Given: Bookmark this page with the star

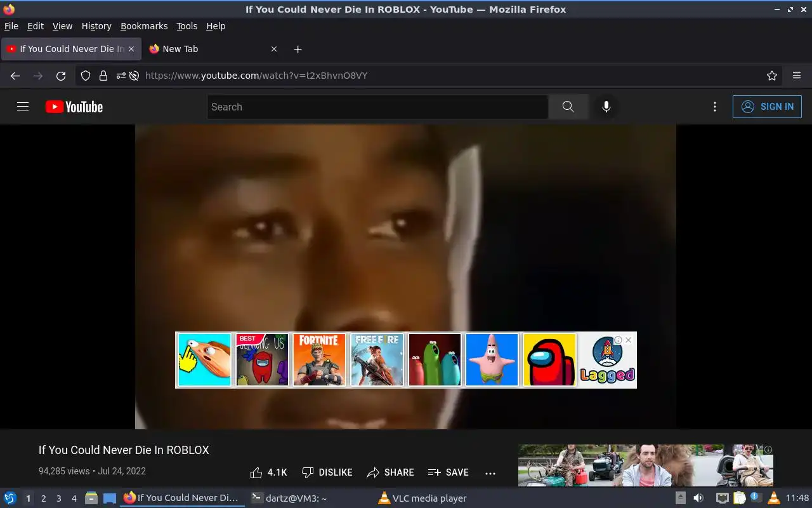Looking at the screenshot, I should (772, 76).
